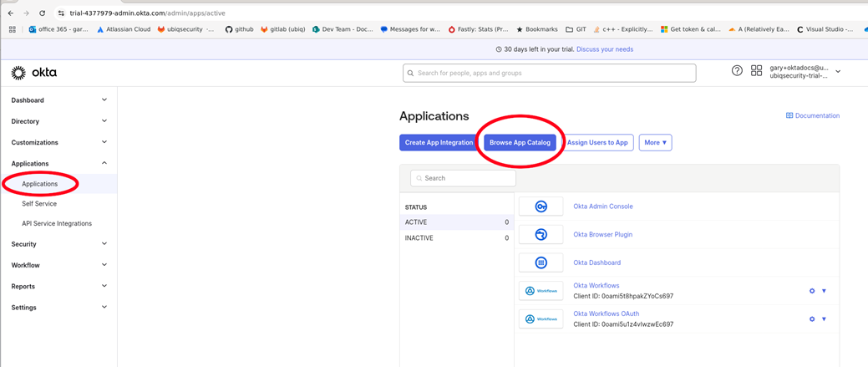868x367 pixels.
Task: Open the More dropdown button
Action: click(x=656, y=142)
